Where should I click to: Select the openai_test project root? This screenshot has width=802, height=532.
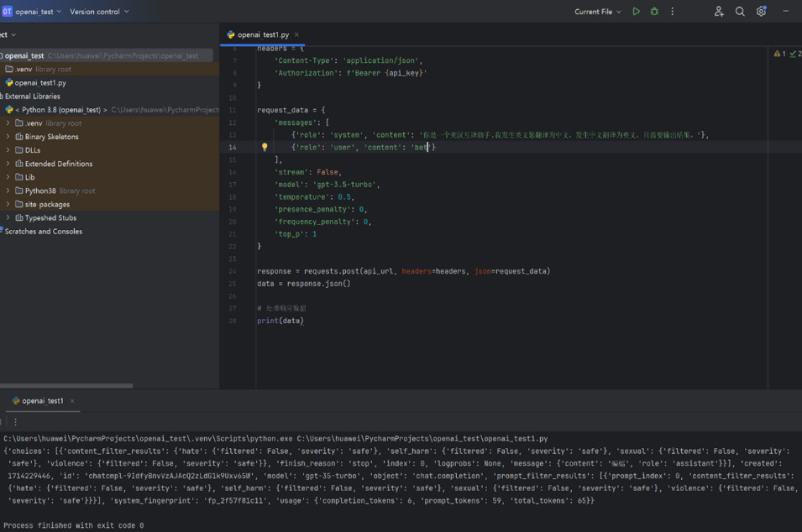(107, 55)
